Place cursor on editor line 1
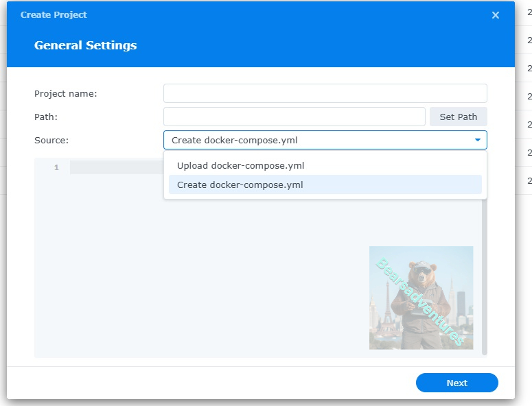This screenshot has height=406, width=532. (115, 167)
